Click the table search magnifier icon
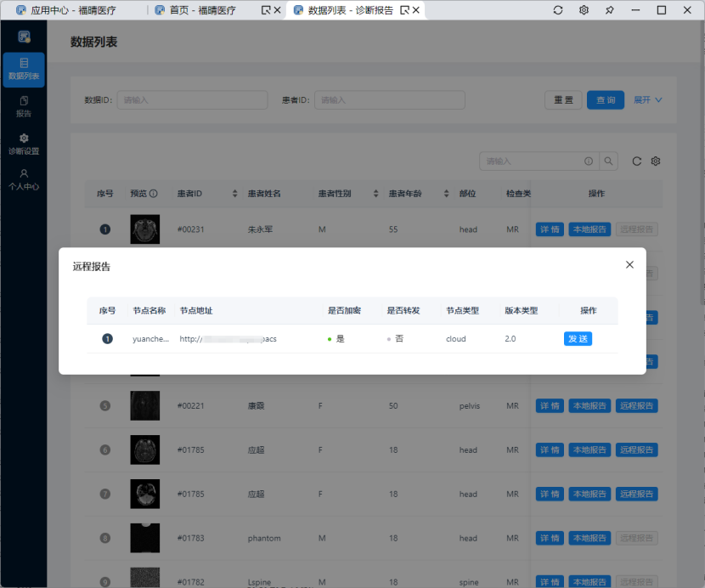This screenshot has width=705, height=588. click(x=609, y=161)
